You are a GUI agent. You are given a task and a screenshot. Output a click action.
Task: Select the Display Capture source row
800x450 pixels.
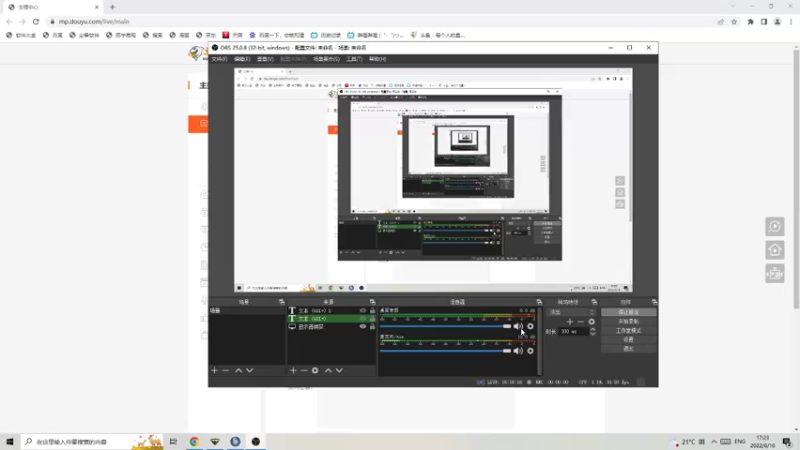332,327
